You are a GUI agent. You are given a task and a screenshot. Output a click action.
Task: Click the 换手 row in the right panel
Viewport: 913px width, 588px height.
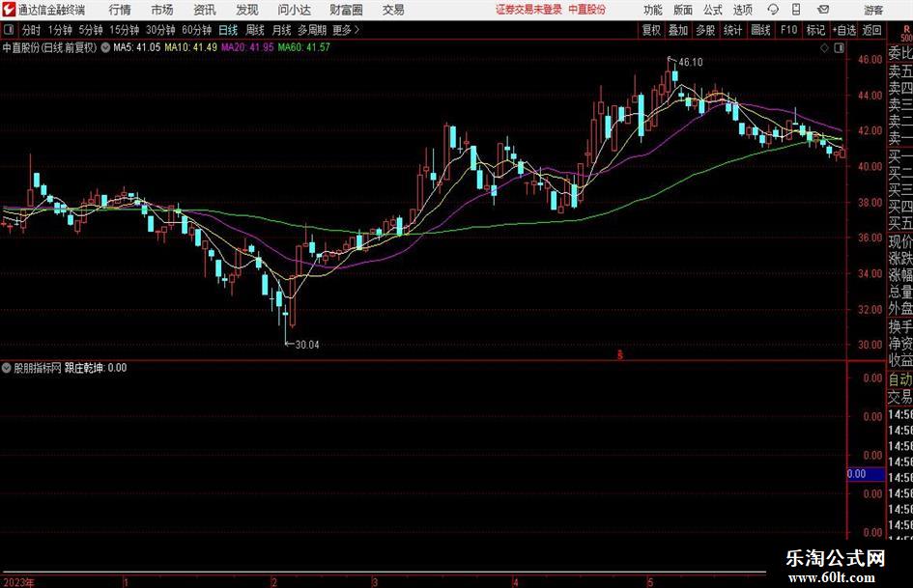[900, 326]
